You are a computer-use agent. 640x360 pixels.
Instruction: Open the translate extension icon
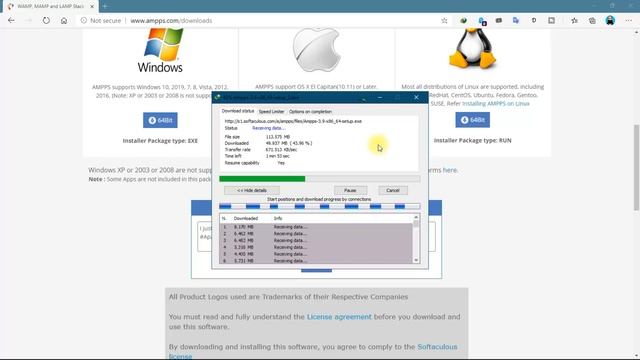pyautogui.click(x=516, y=20)
